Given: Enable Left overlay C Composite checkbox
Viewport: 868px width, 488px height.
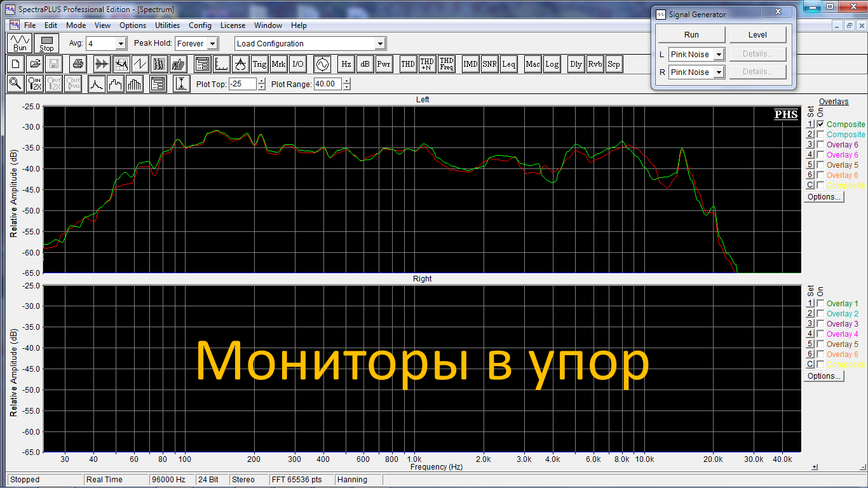Looking at the screenshot, I should [x=820, y=186].
